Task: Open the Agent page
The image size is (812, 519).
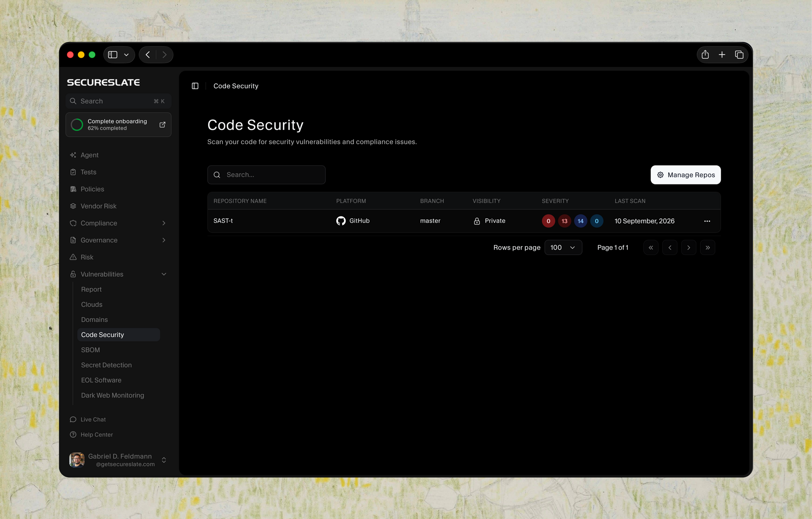Action: pyautogui.click(x=89, y=155)
